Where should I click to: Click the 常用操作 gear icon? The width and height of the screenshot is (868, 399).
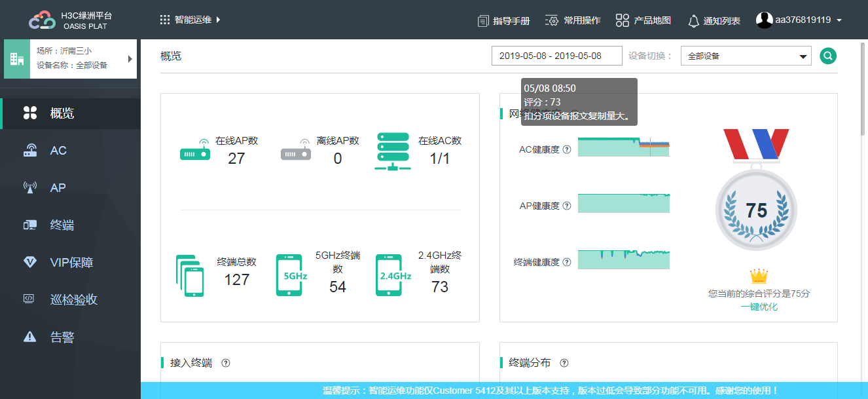[552, 20]
